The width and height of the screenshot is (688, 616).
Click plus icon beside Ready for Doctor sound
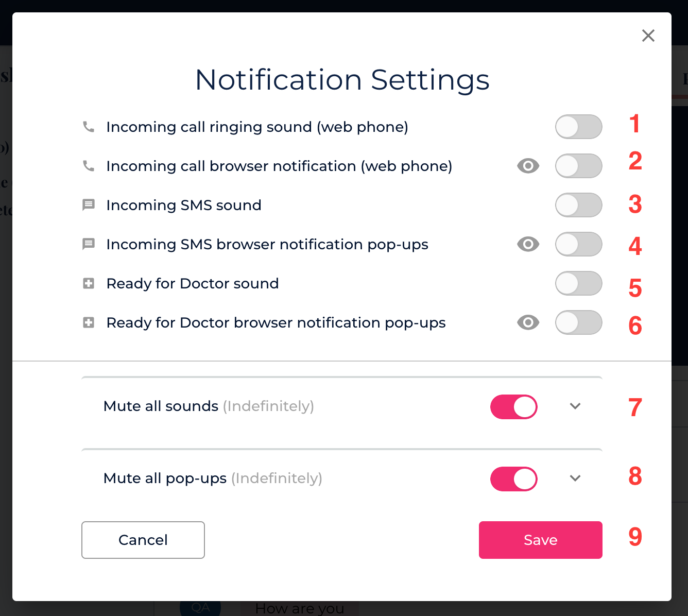[x=89, y=283]
